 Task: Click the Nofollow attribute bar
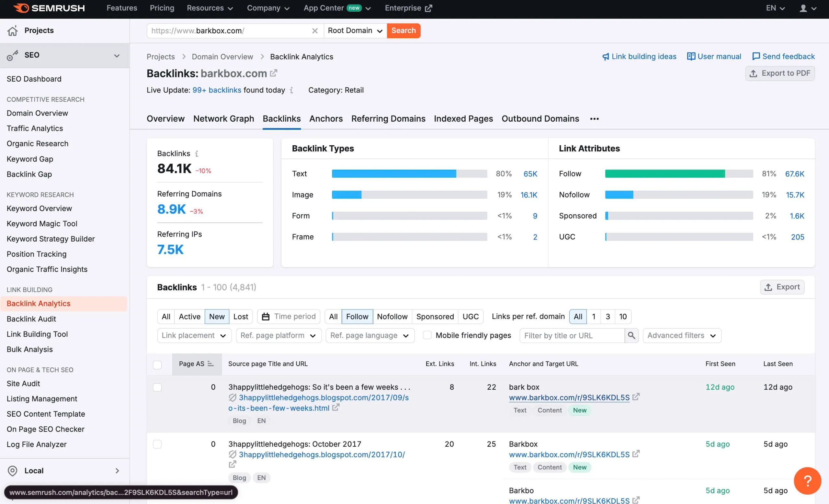coord(679,195)
